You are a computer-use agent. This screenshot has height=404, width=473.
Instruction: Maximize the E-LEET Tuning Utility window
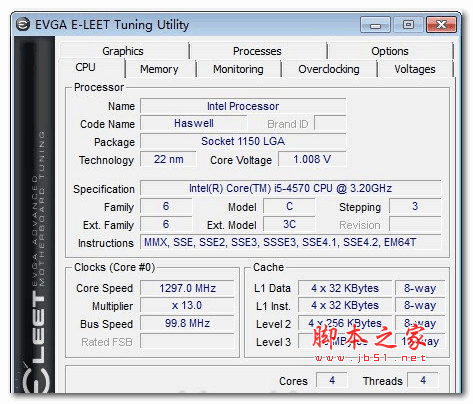(x=408, y=25)
